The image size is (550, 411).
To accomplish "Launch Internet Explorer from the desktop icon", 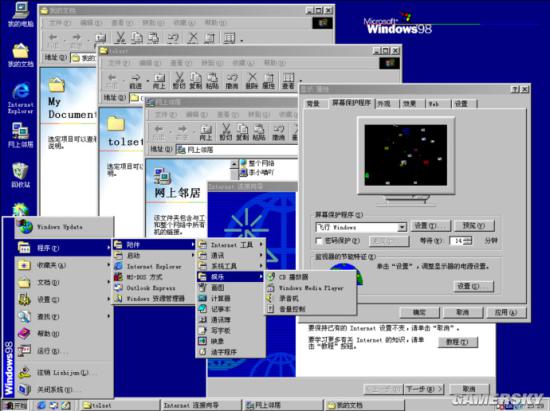I will pyautogui.click(x=21, y=98).
